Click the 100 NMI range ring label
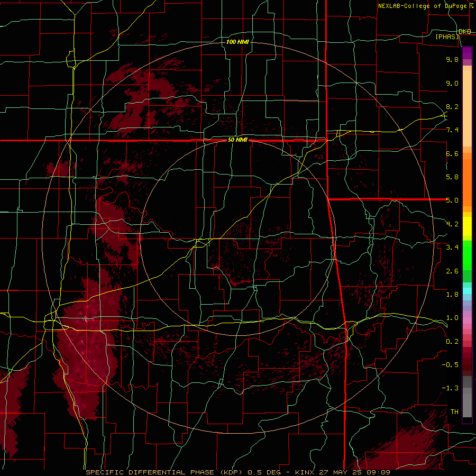Screen dimensions: 476x476 pyautogui.click(x=237, y=42)
